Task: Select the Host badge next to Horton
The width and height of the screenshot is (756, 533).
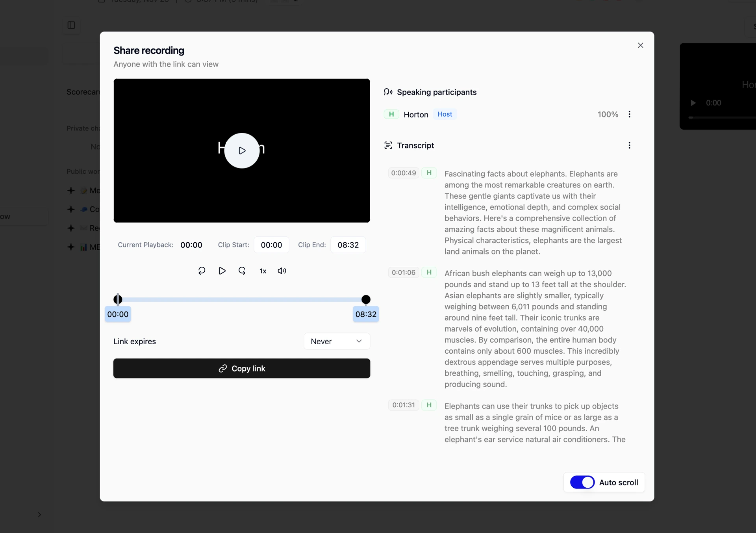Action: point(445,114)
